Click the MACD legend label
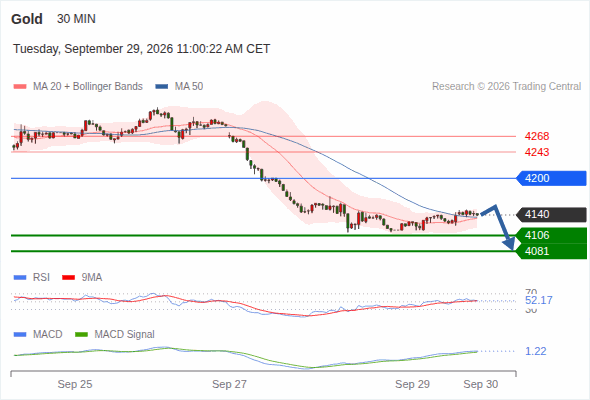The image size is (590, 400). [47, 335]
